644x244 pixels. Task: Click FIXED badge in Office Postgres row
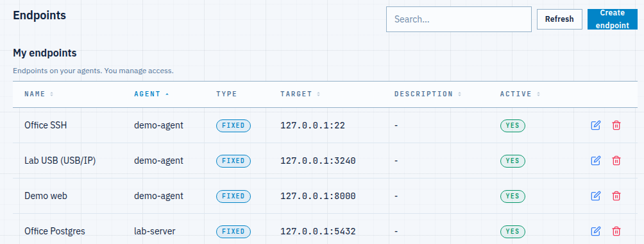pyautogui.click(x=233, y=231)
